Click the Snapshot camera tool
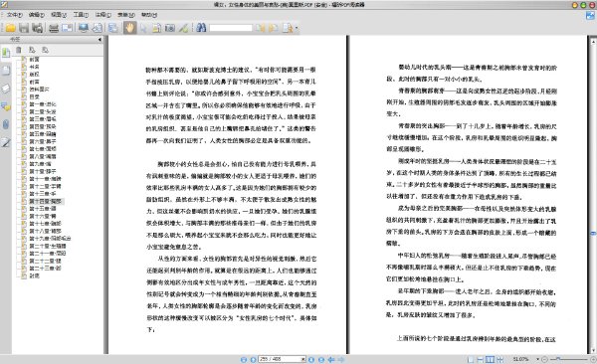The height and width of the screenshot is (364, 597). tap(170, 28)
